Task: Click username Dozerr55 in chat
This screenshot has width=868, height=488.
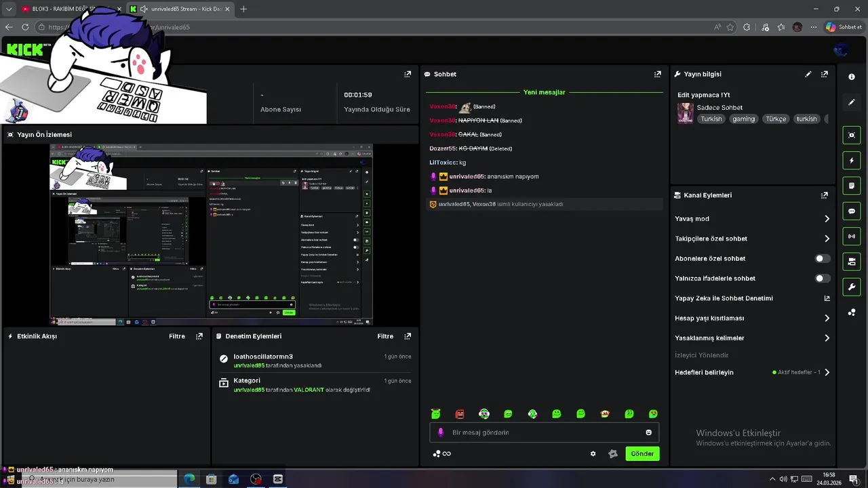Action: tap(443, 148)
